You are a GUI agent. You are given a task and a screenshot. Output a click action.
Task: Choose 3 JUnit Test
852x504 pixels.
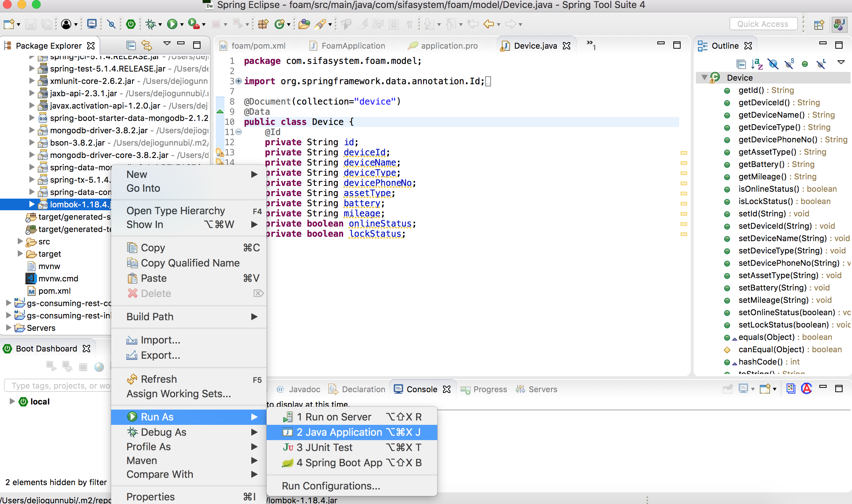tap(352, 447)
